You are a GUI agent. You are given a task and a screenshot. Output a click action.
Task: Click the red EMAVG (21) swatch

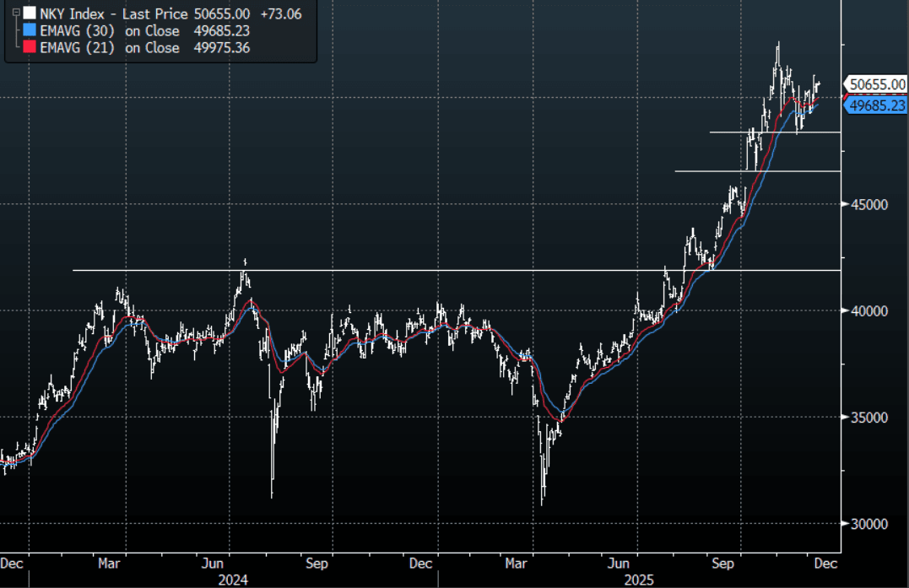pos(30,48)
